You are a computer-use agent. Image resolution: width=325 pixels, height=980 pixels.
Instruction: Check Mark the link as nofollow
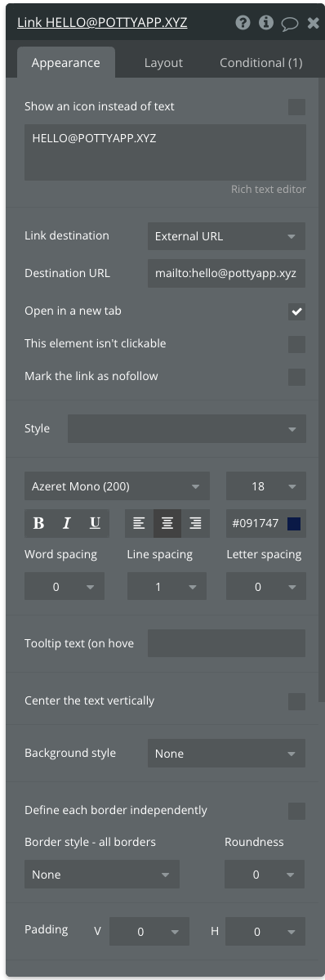[297, 377]
